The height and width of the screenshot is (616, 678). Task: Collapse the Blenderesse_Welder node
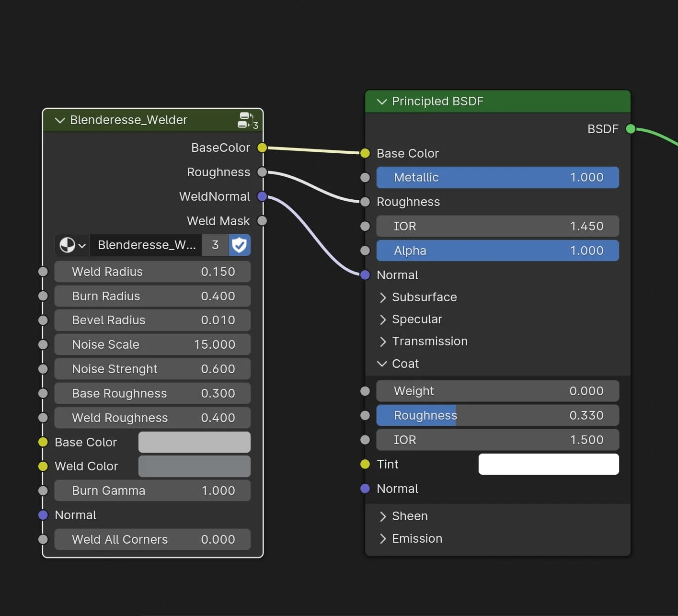coord(60,120)
